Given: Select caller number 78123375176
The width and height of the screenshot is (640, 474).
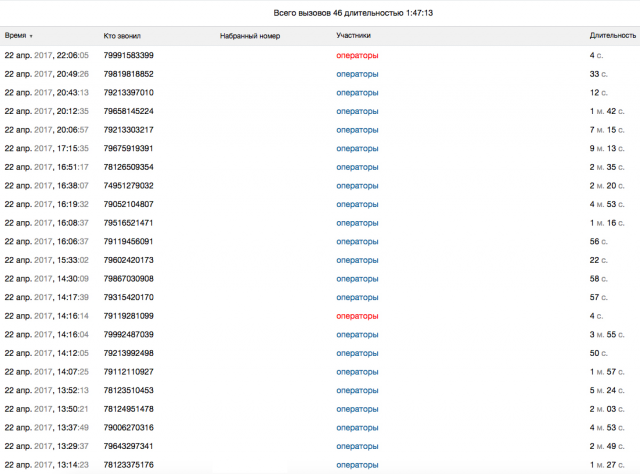Looking at the screenshot, I should coord(129,465).
